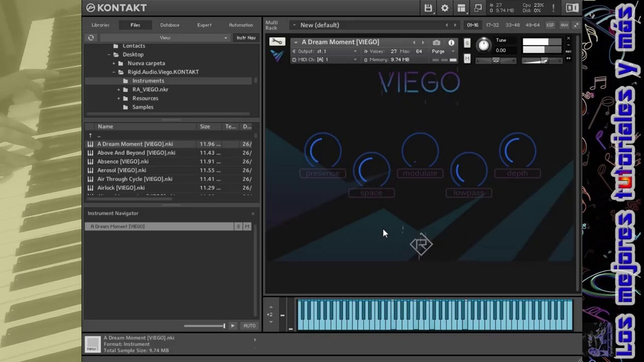Open the save/load files menu icon
This screenshot has height=362, width=644.
coord(428,8)
